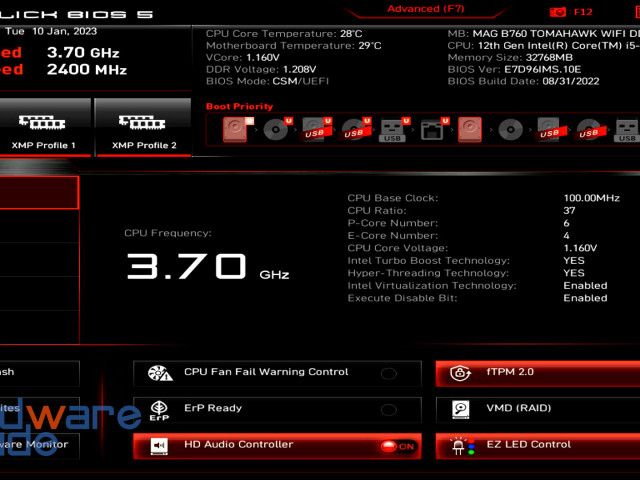The width and height of the screenshot is (640, 480).
Task: Click the date Tue 10 Jan, 2023
Action: coord(51,31)
